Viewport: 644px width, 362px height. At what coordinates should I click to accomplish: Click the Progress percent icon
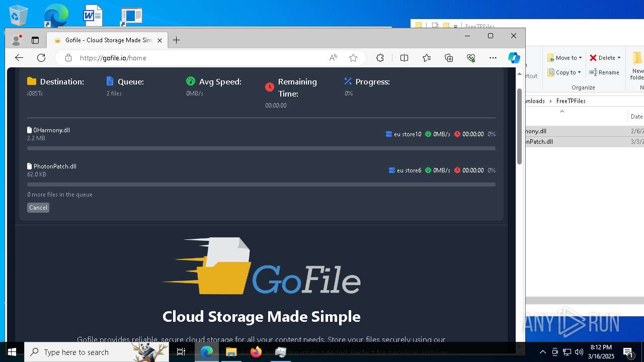(x=348, y=81)
